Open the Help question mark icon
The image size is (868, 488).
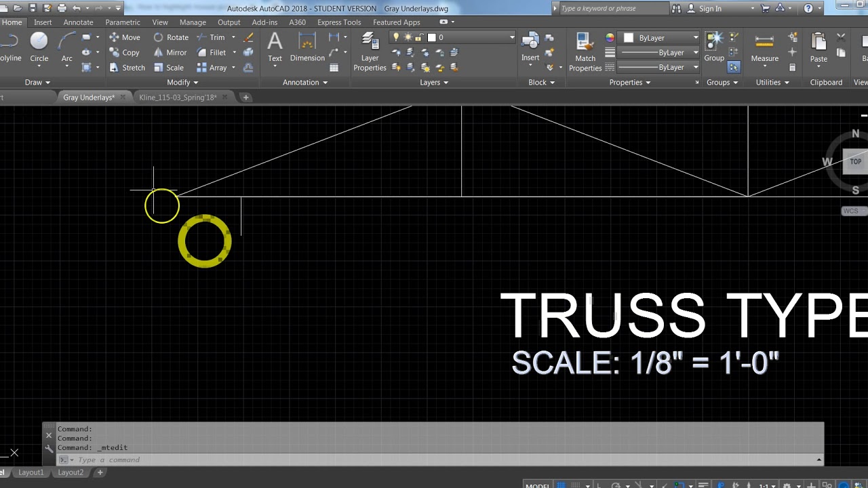pos(808,8)
